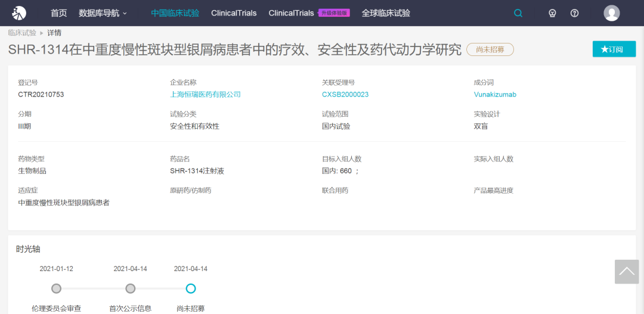644x314 pixels.
Task: Open the search magnifier icon
Action: [518, 13]
